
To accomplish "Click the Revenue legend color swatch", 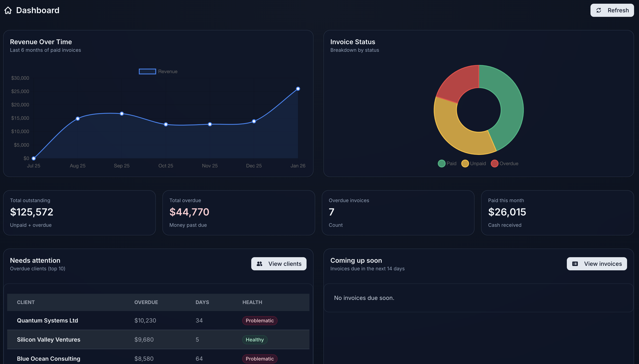I will 147,71.
